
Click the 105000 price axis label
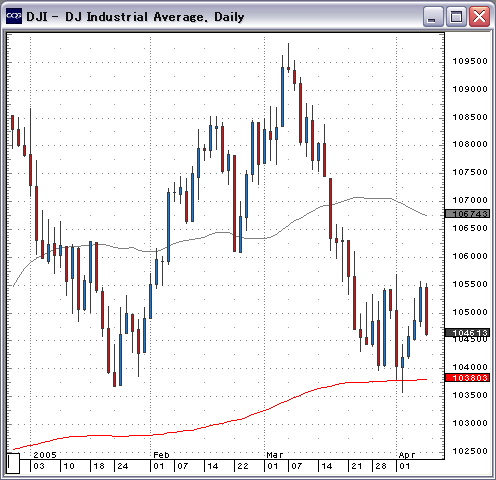coord(470,312)
